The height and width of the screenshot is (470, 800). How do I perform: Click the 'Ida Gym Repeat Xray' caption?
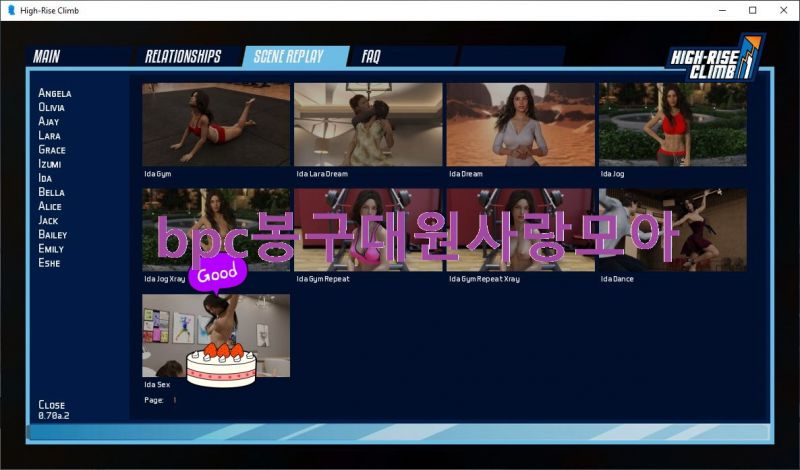[x=484, y=279]
